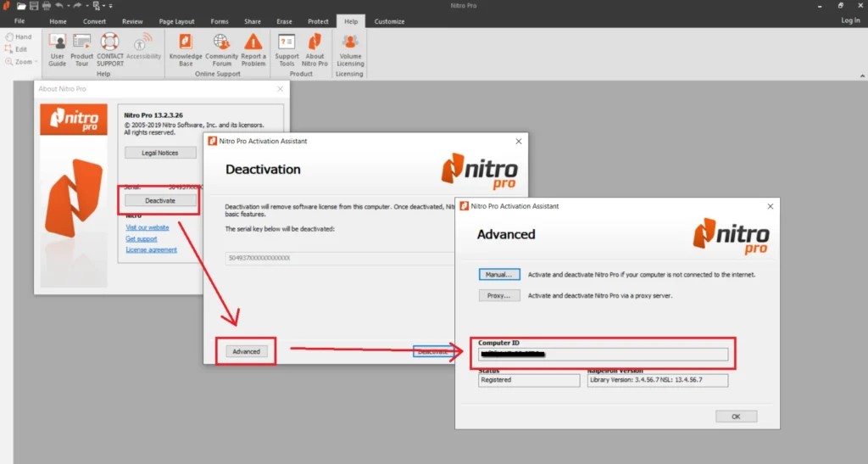Screen dimensions: 868x464
Task: Click the version text Nitro Pro 13.2.3.26
Action: [153, 115]
